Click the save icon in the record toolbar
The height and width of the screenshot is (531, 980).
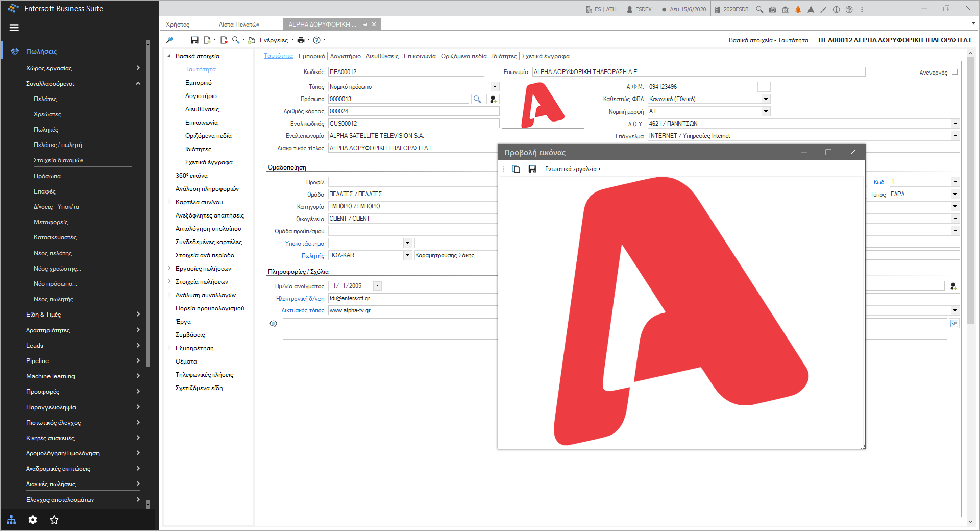click(194, 40)
